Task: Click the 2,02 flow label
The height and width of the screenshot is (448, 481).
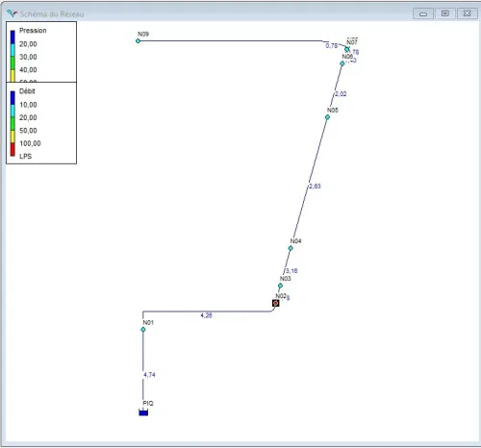Action: (x=341, y=94)
